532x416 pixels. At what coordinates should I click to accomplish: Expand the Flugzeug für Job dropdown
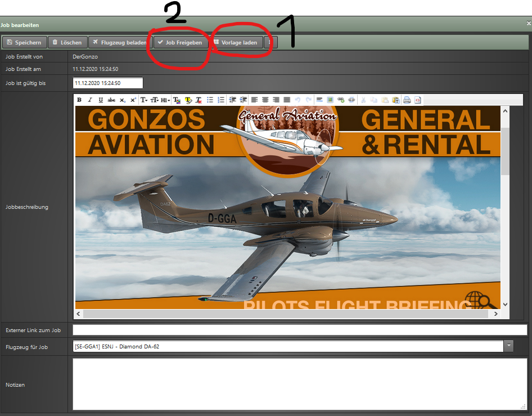click(508, 346)
